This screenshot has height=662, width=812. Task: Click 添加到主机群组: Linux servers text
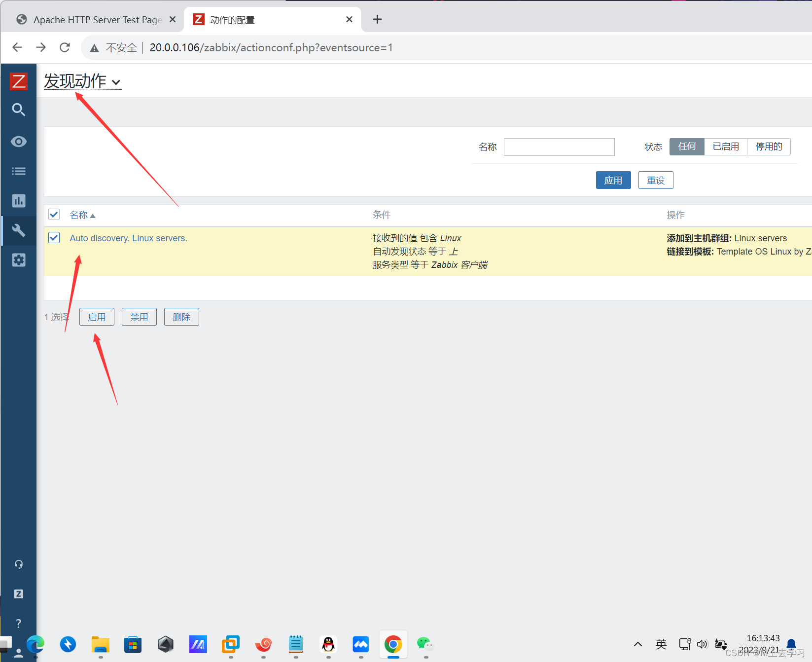727,238
